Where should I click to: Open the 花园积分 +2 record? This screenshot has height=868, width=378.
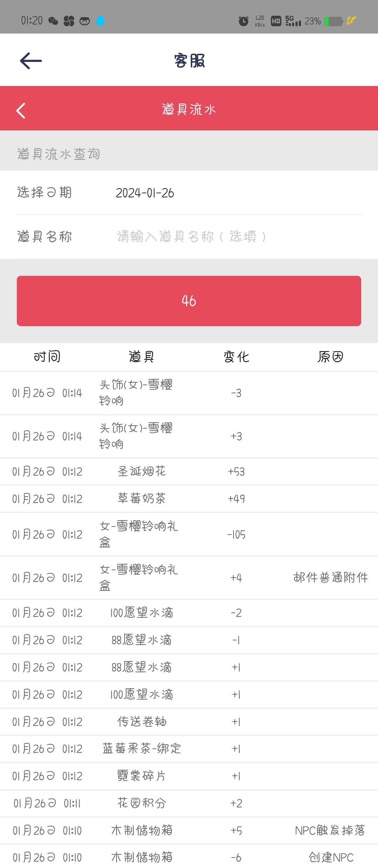(x=189, y=803)
